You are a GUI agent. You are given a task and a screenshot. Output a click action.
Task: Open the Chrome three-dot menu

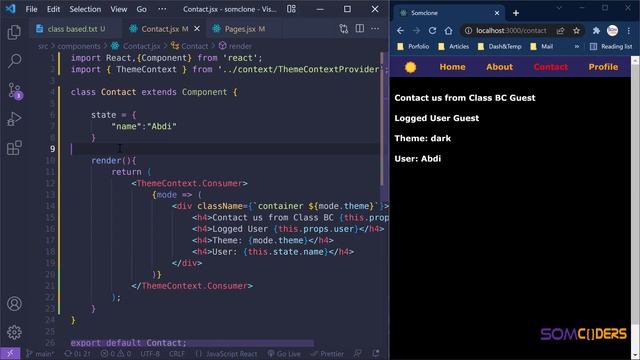coord(629,31)
